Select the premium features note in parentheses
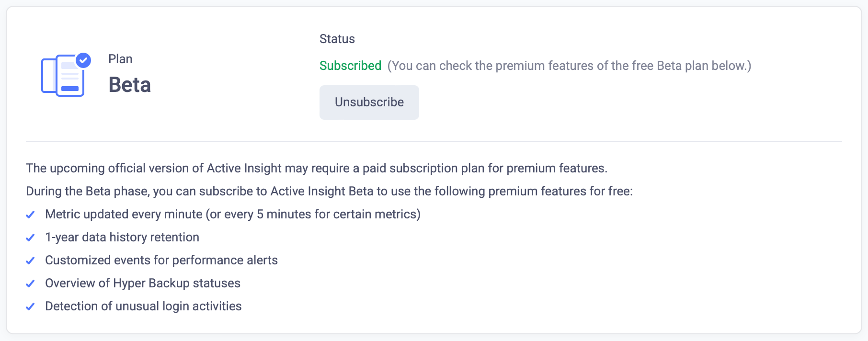The height and width of the screenshot is (341, 868). click(569, 66)
